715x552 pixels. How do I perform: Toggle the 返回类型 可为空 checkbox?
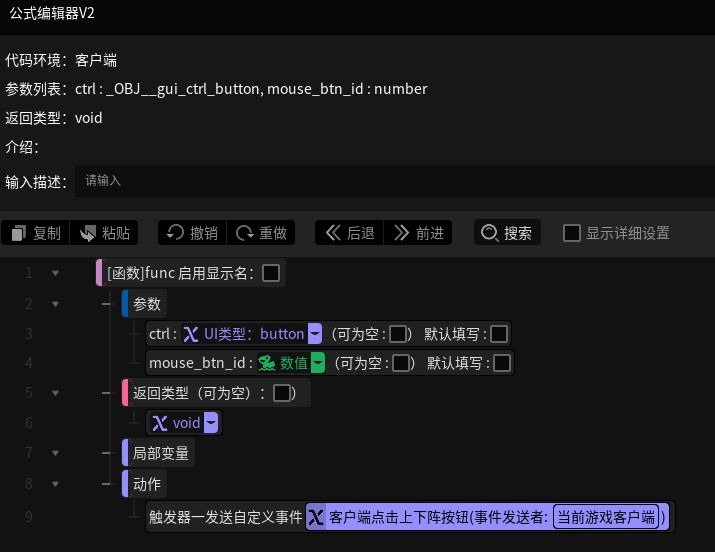click(x=281, y=393)
